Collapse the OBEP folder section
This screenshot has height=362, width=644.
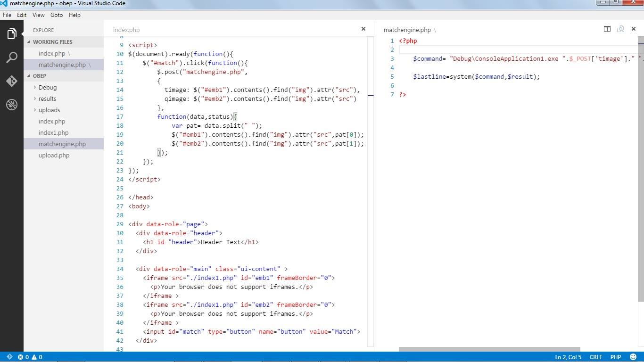[x=64, y=76]
